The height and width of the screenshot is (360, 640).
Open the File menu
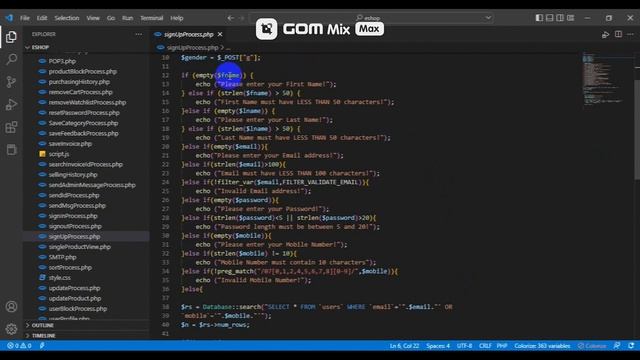click(25, 18)
